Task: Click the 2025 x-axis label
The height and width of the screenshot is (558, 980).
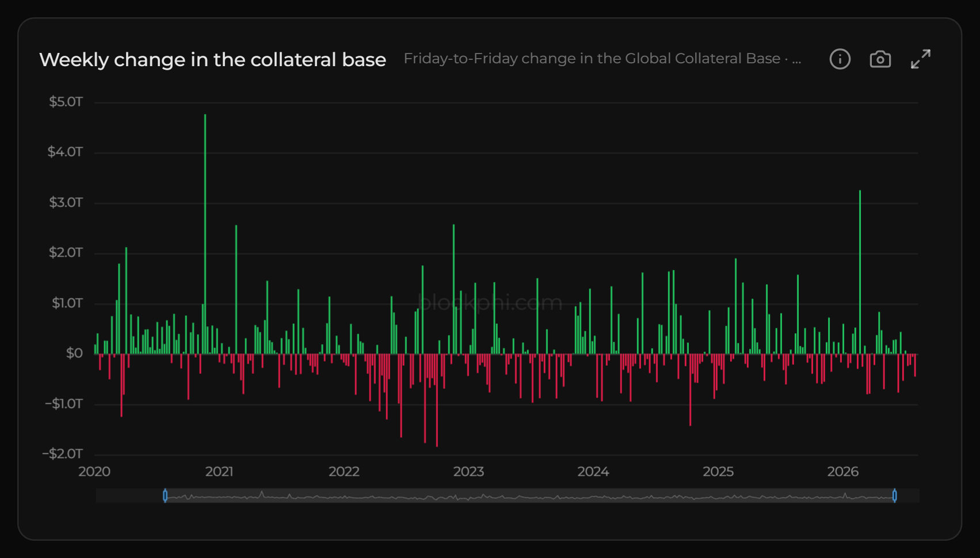Action: [x=718, y=472]
